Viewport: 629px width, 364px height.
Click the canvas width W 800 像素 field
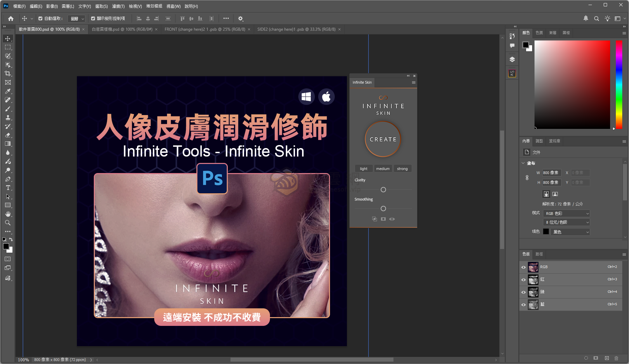(x=551, y=173)
